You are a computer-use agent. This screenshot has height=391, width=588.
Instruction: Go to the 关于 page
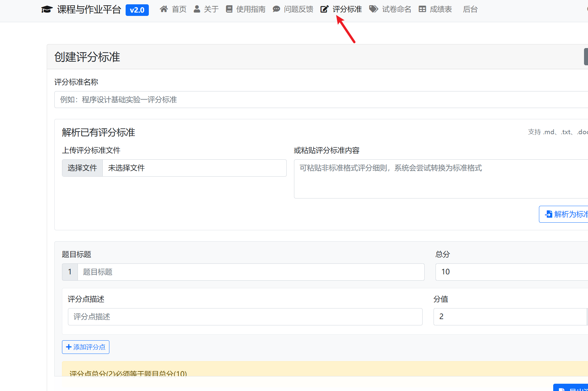(206, 9)
